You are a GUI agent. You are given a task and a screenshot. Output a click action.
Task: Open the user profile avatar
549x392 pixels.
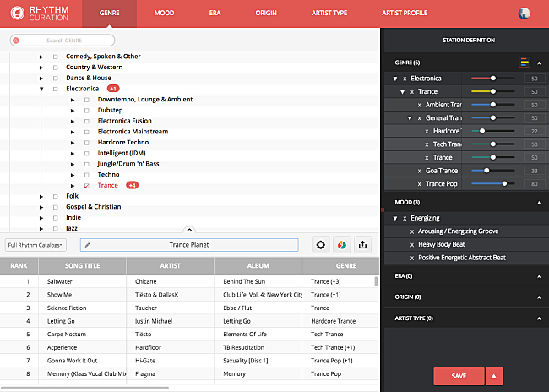524,14
